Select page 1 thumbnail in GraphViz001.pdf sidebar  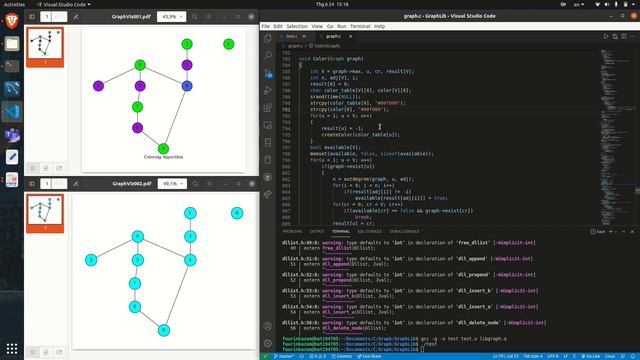(x=45, y=47)
